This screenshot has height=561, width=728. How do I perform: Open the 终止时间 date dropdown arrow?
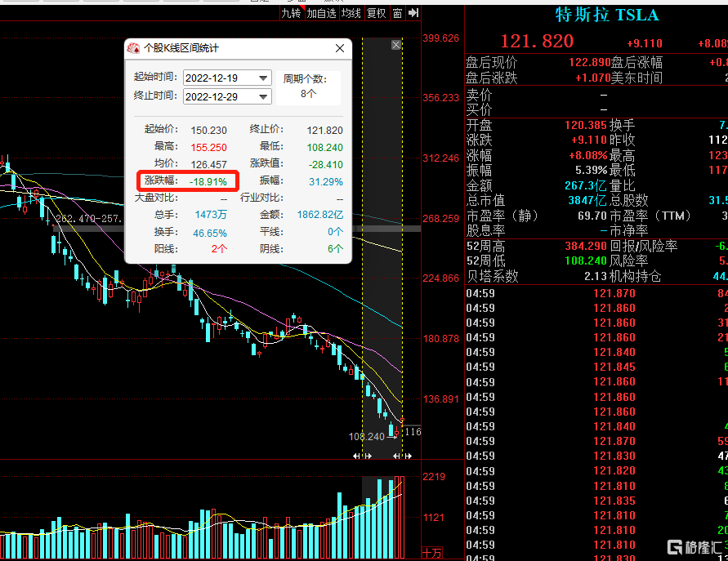tap(263, 96)
